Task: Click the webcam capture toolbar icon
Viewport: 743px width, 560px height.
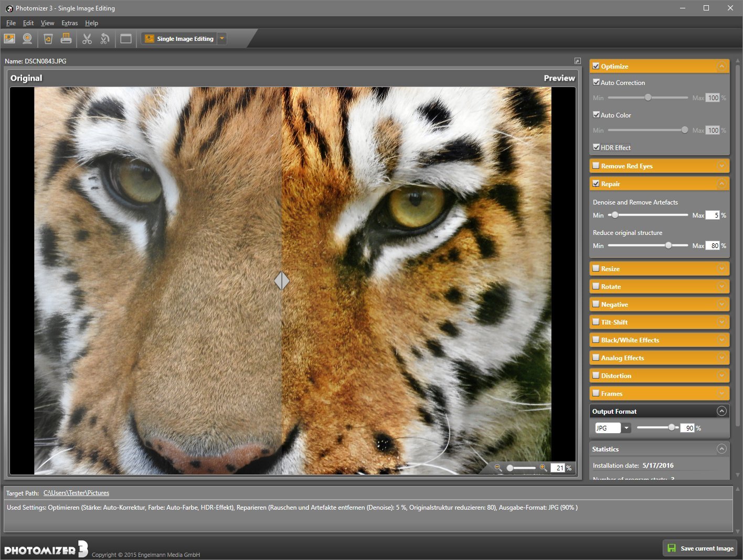Action: 27,39
